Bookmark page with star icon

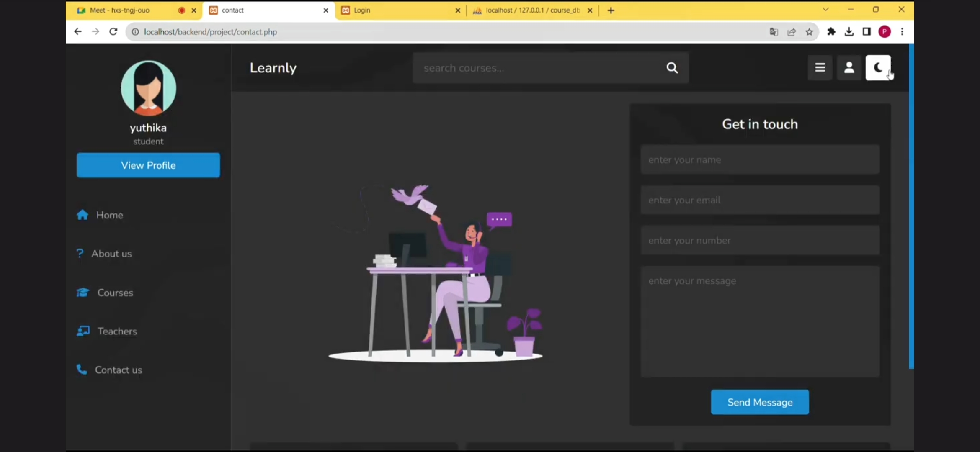(809, 32)
